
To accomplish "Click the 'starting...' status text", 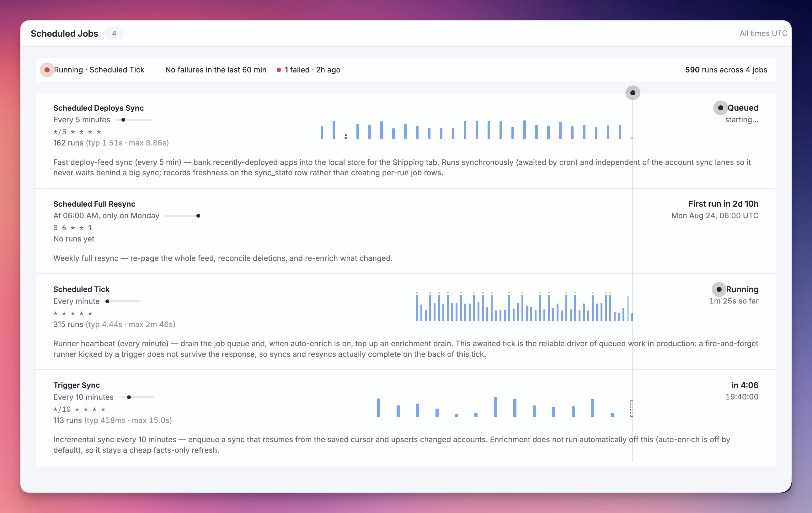I will pyautogui.click(x=742, y=120).
